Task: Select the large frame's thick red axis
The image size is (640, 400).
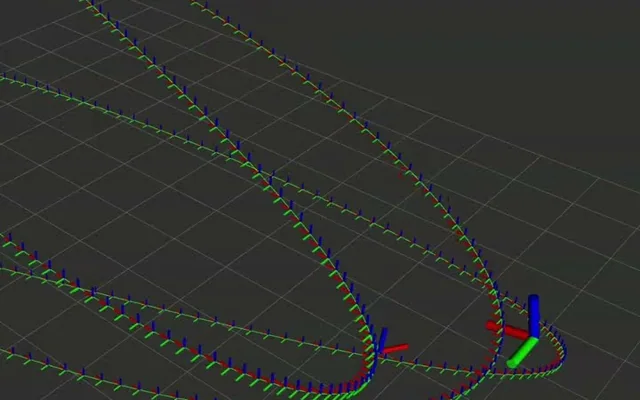Action: coord(507,330)
